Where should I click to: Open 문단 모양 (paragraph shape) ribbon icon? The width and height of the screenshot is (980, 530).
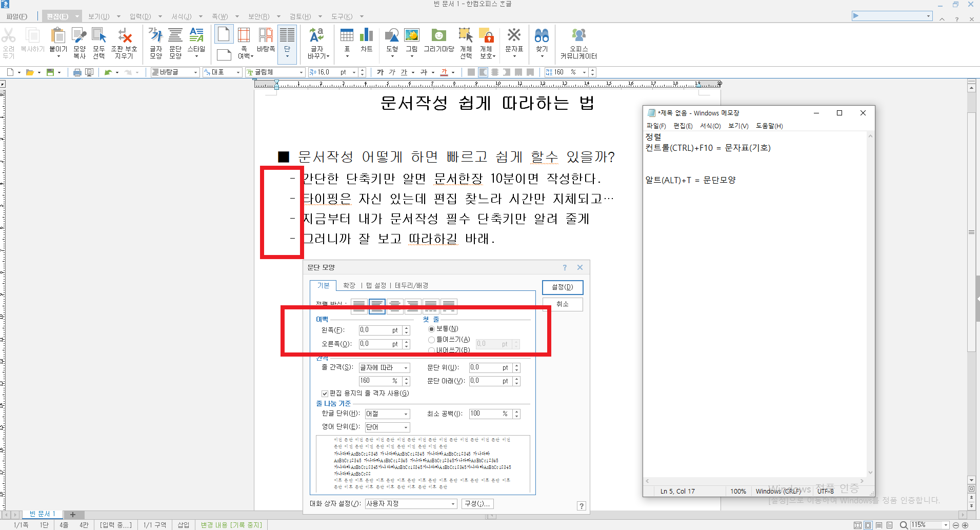coord(175,36)
